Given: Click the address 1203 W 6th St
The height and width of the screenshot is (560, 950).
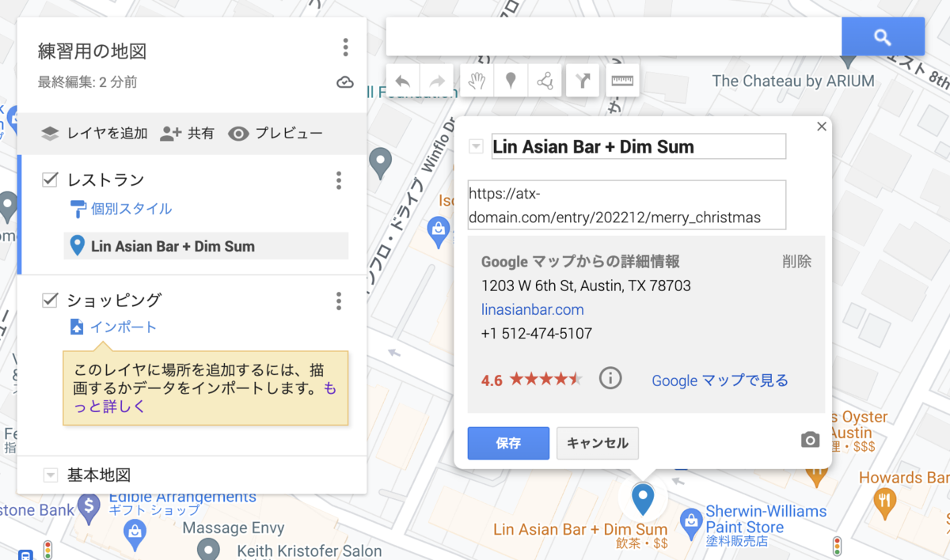Looking at the screenshot, I should (586, 286).
